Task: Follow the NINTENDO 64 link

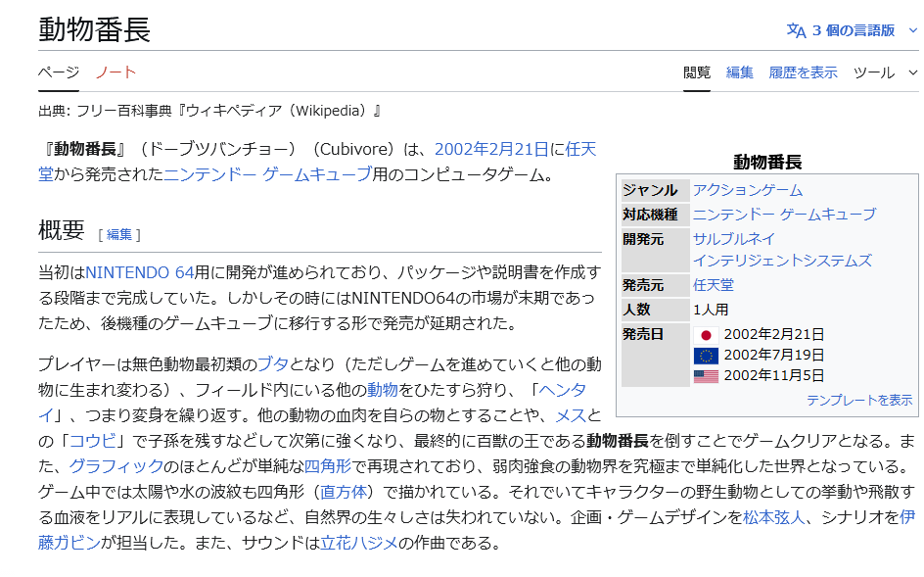Action: pyautogui.click(x=139, y=271)
